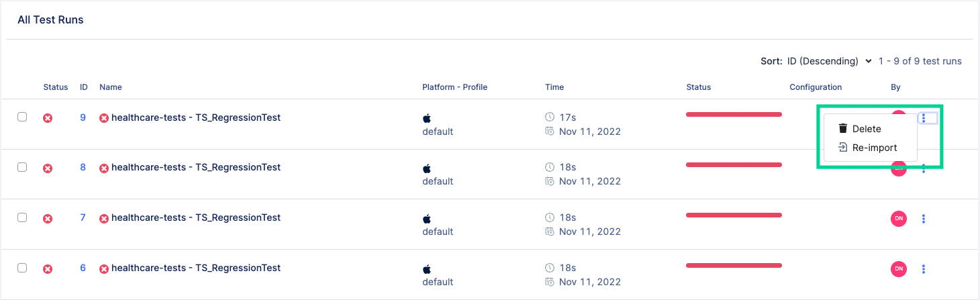Click the failed status icon for run 9
Viewport: 980px width, 300px height.
(x=48, y=118)
